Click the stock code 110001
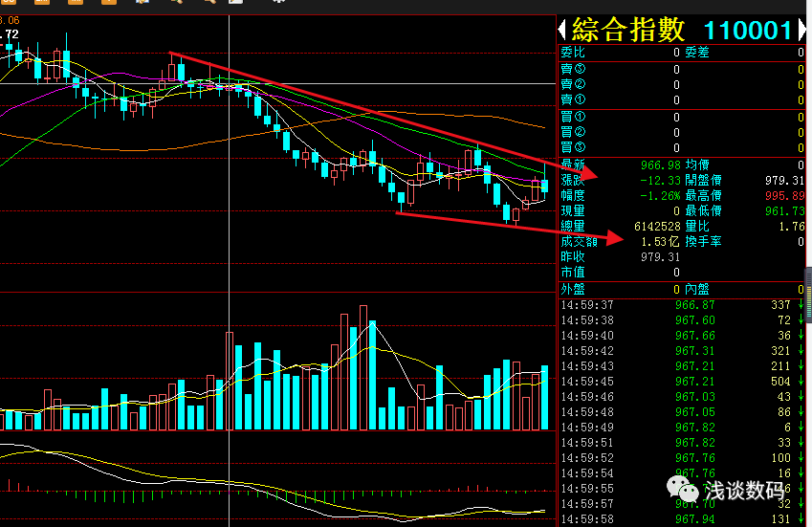The height and width of the screenshot is (527, 812). click(747, 30)
